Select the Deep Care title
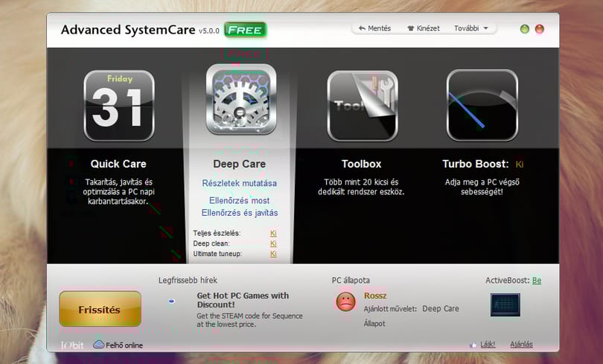The width and height of the screenshot is (603, 364). 240,164
